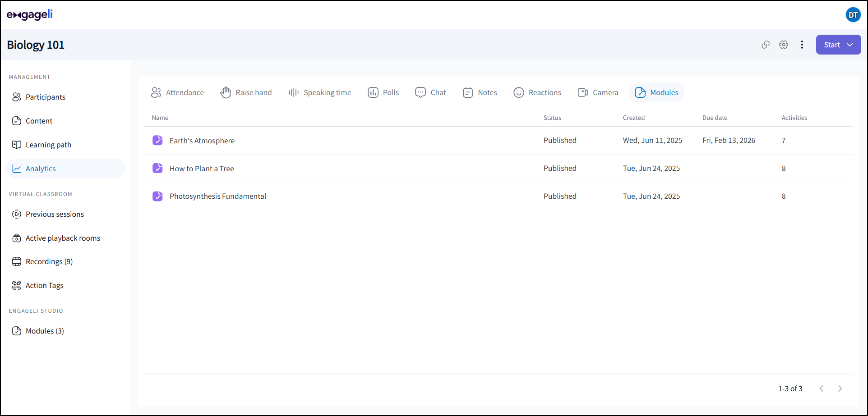Open Camera usage analytics

pyautogui.click(x=598, y=92)
